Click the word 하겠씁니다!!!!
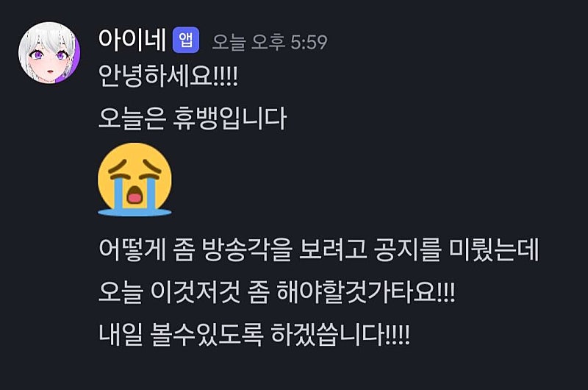Screen dimensions: 588x390 click(x=340, y=334)
